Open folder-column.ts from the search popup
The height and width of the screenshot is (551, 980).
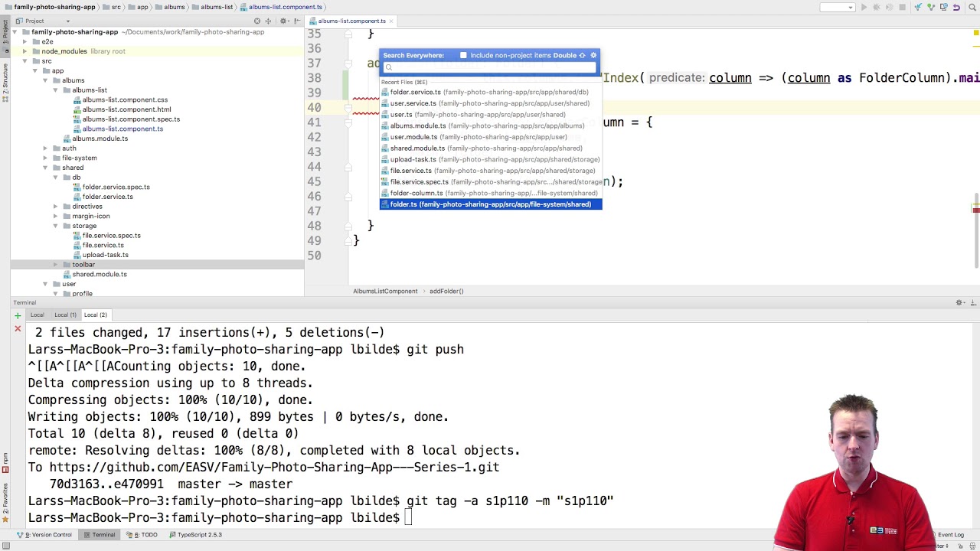(491, 193)
